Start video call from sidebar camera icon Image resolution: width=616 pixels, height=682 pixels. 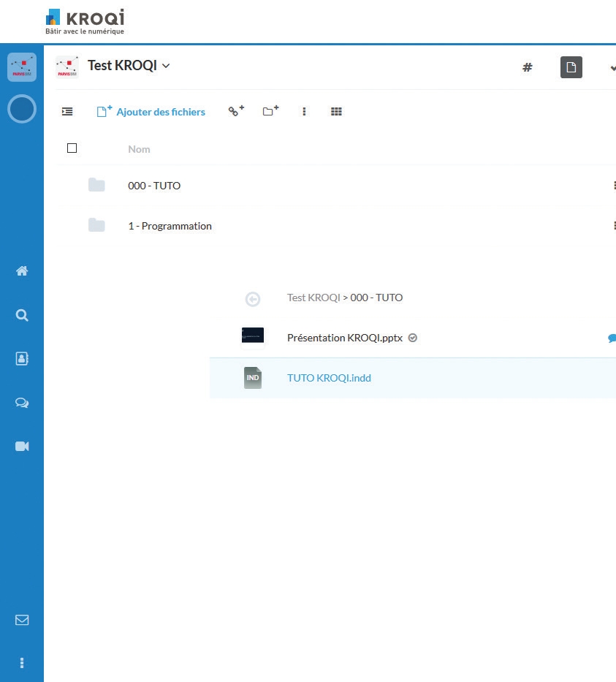(22, 446)
